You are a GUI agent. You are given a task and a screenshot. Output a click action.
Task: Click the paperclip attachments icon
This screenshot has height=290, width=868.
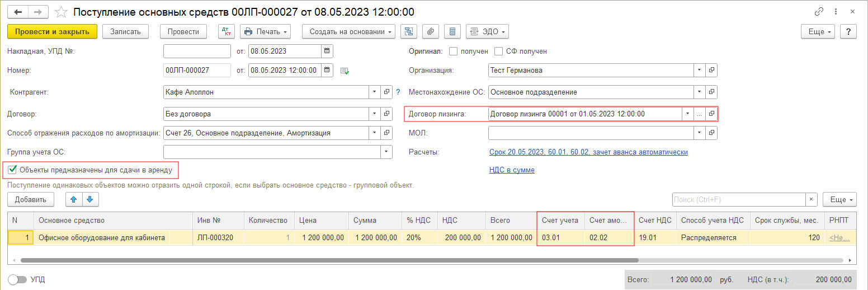pyautogui.click(x=430, y=32)
